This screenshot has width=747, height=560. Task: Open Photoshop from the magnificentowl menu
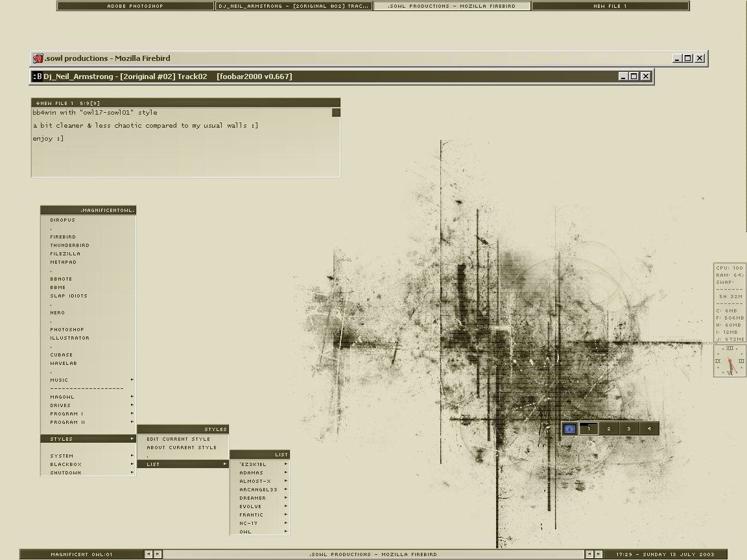point(88,329)
